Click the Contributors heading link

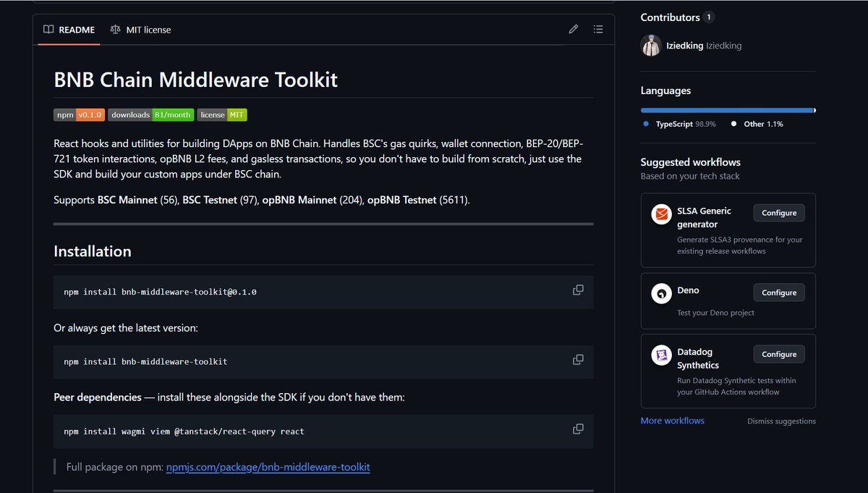click(670, 17)
